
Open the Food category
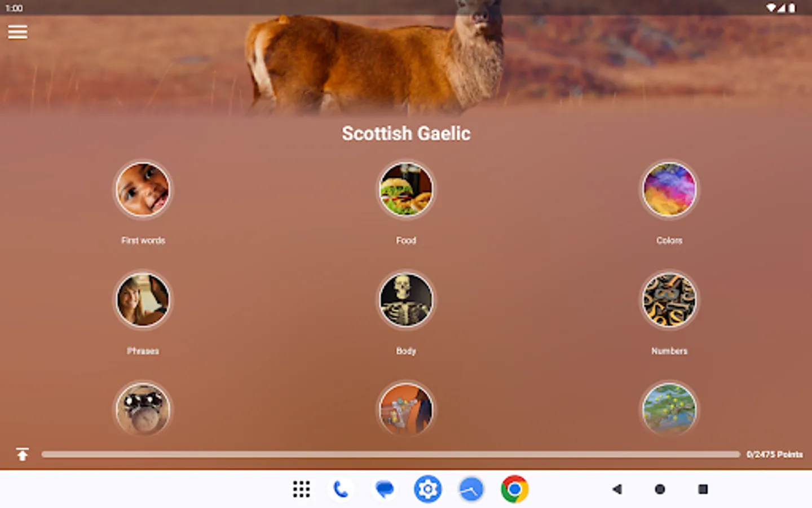coord(406,190)
